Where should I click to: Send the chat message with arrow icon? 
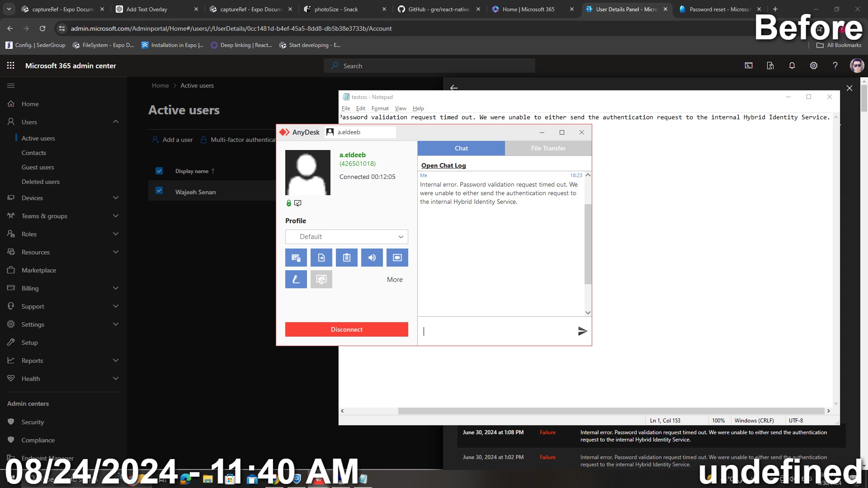pyautogui.click(x=582, y=331)
